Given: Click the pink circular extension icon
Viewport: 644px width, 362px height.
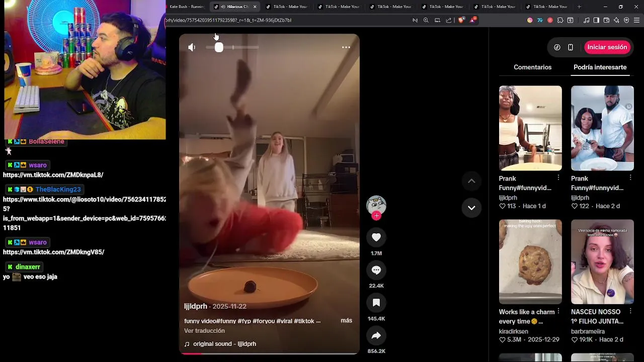Looking at the screenshot, I should pyautogui.click(x=530, y=20).
